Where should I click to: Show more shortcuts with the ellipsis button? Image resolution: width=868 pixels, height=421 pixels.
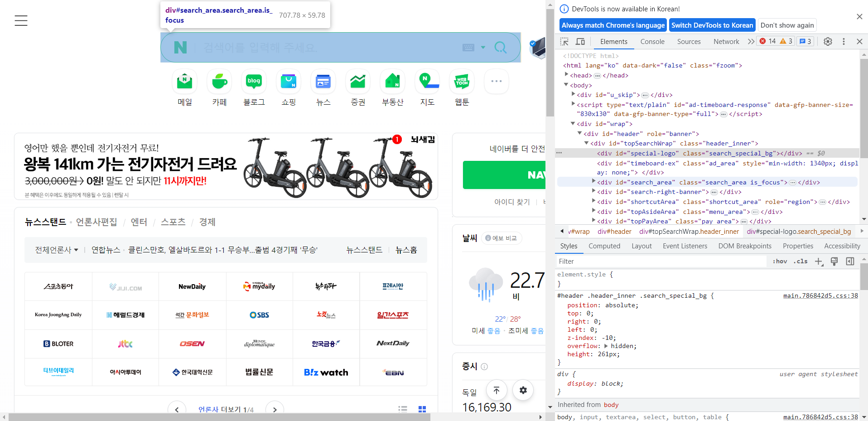tap(497, 82)
